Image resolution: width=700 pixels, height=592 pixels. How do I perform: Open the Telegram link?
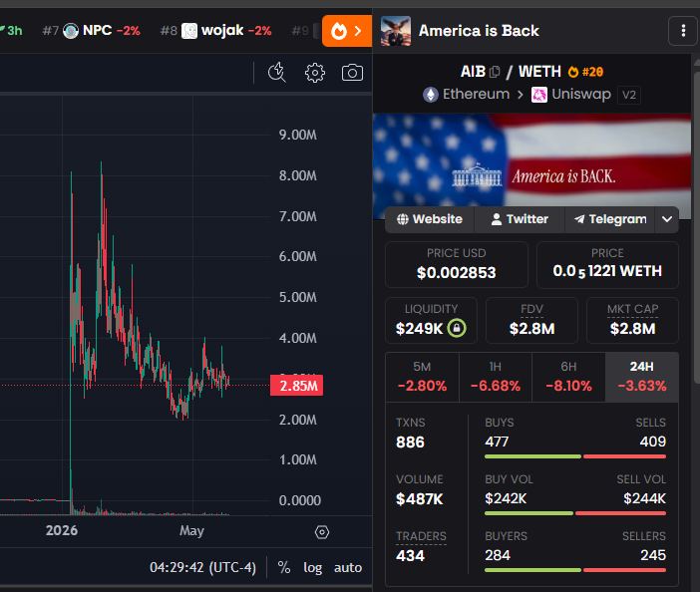click(610, 219)
